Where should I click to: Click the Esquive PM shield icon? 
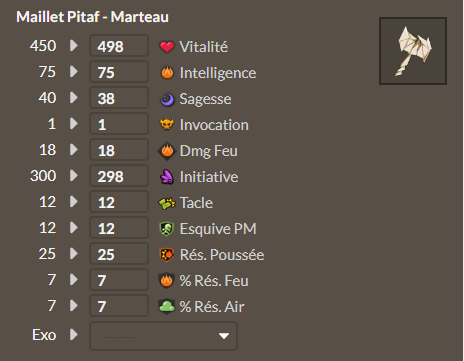pyautogui.click(x=167, y=229)
